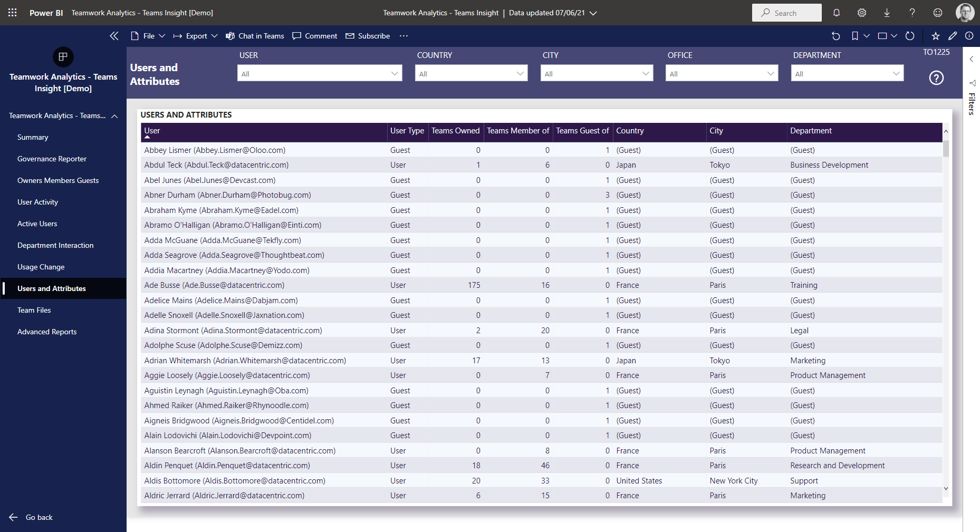This screenshot has width=980, height=532.
Task: Click Chat in Teams
Action: 255,36
